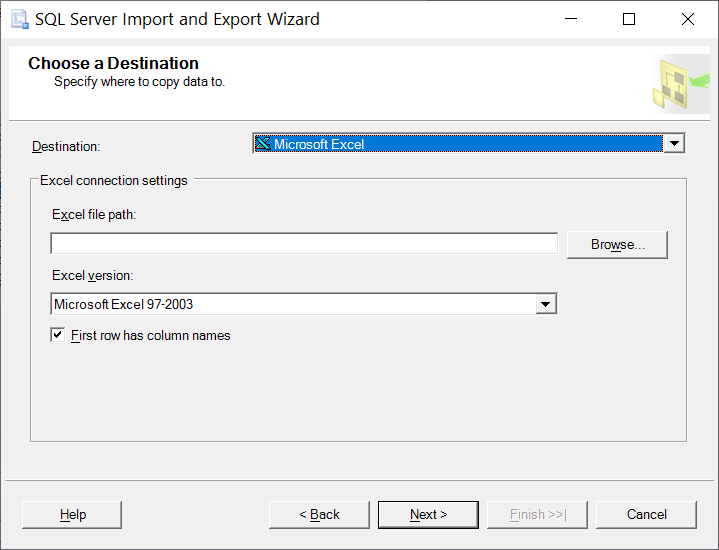This screenshot has width=719, height=550.
Task: Go Back to previous wizard step
Action: click(x=319, y=515)
